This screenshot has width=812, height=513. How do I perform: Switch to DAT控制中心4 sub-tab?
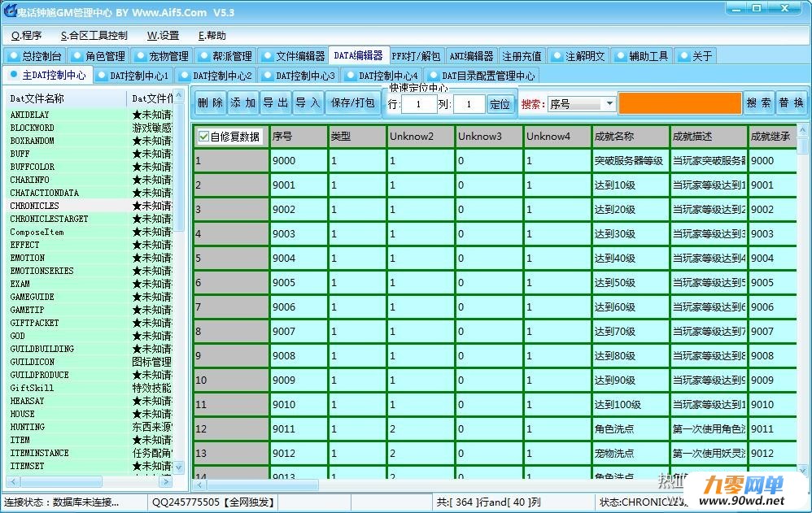[x=382, y=76]
